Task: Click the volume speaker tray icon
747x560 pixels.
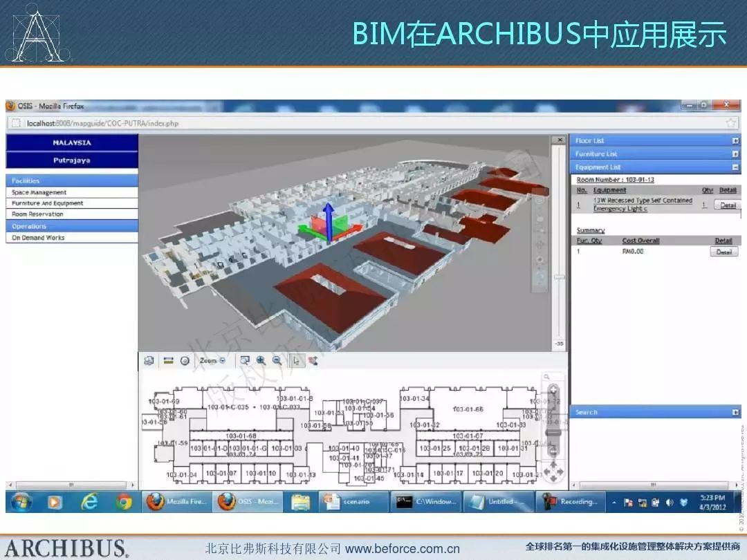Action: (670, 503)
